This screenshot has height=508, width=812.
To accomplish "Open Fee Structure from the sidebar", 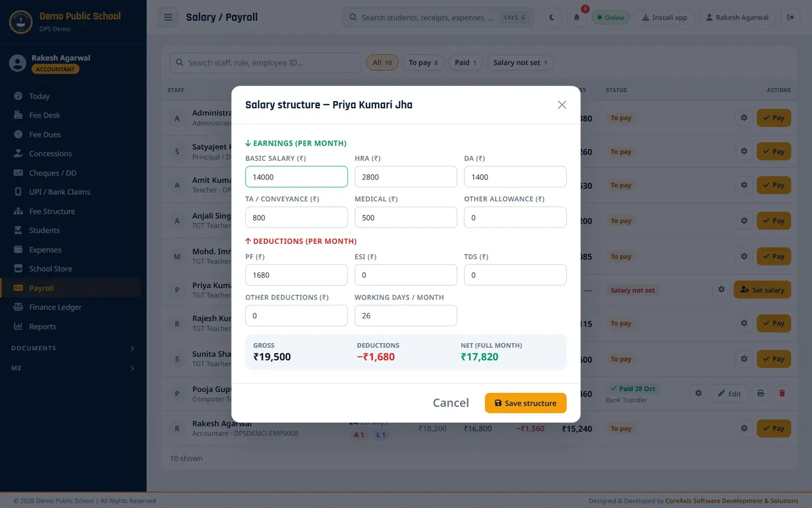I will [x=70, y=211].
